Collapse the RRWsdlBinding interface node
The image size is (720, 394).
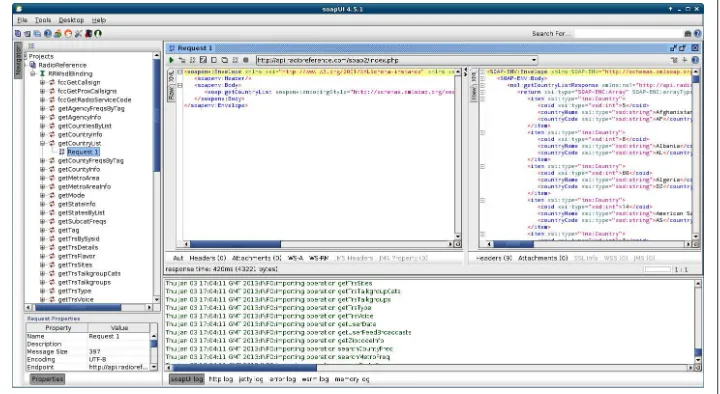point(33,73)
